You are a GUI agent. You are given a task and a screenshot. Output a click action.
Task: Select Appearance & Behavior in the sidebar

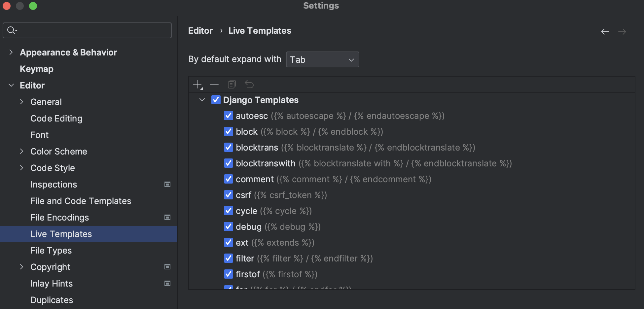pyautogui.click(x=68, y=52)
